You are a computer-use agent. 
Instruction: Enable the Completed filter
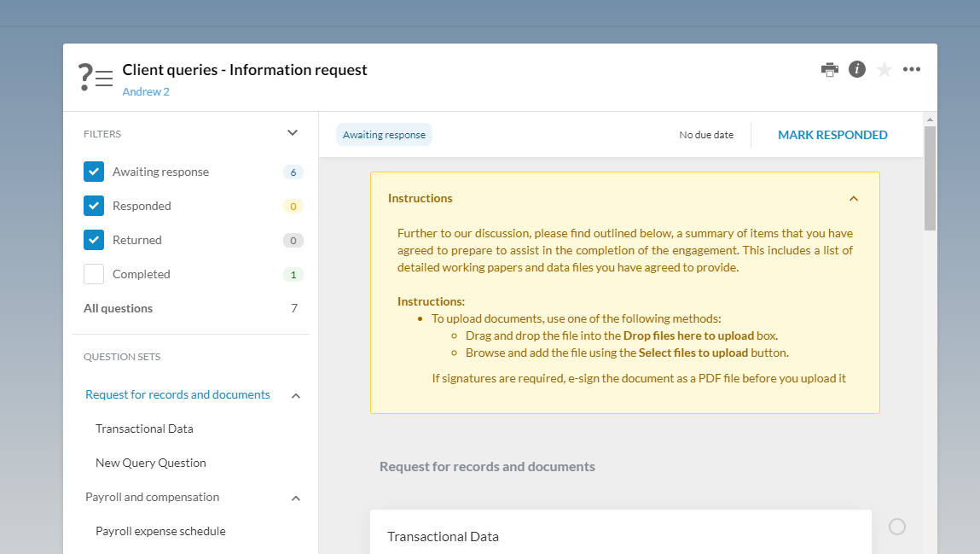click(94, 274)
